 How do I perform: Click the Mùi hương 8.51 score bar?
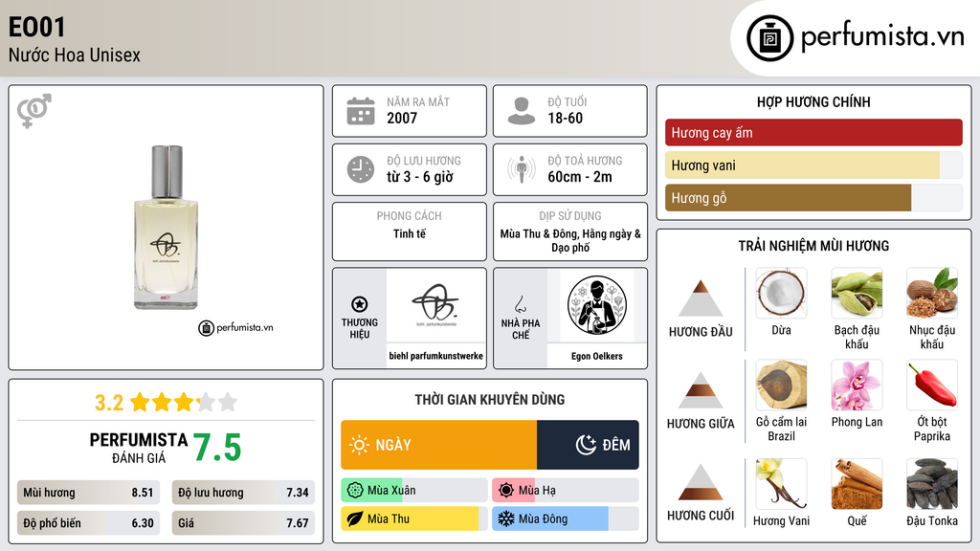click(x=88, y=493)
